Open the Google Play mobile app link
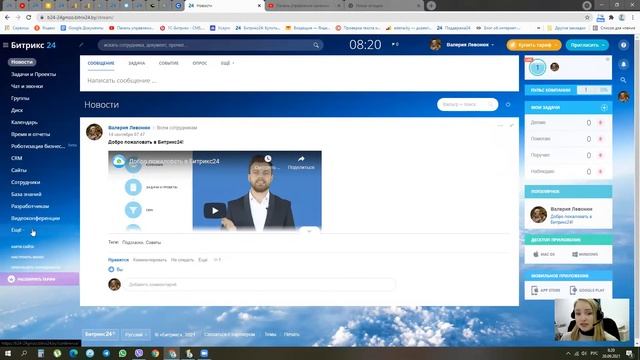 587,290
